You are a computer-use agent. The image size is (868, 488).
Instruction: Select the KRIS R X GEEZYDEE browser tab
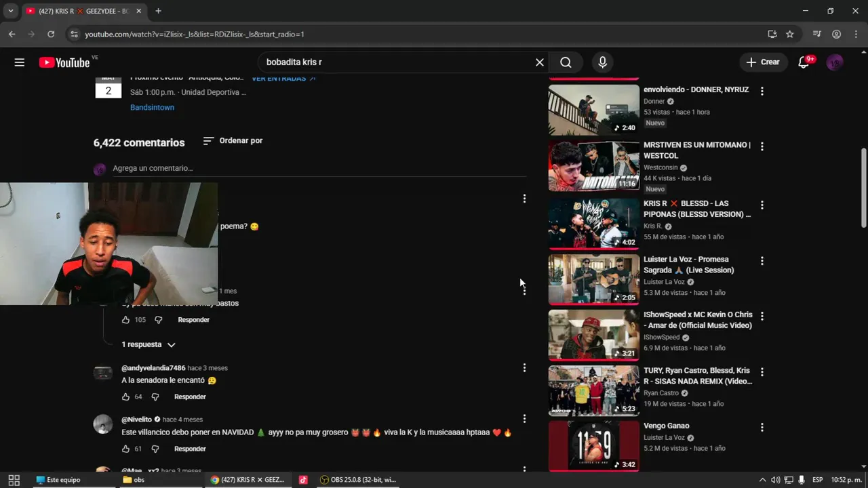tap(83, 11)
